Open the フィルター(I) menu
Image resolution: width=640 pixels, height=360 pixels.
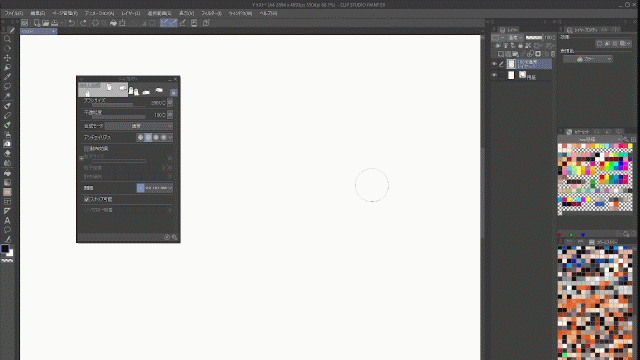click(x=211, y=13)
